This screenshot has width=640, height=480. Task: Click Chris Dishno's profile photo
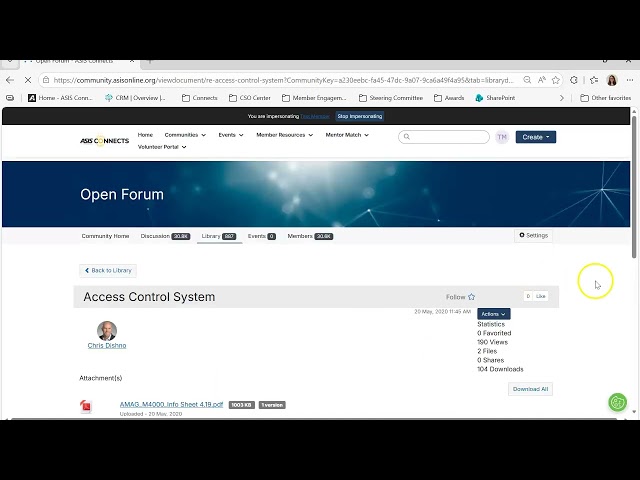(107, 331)
